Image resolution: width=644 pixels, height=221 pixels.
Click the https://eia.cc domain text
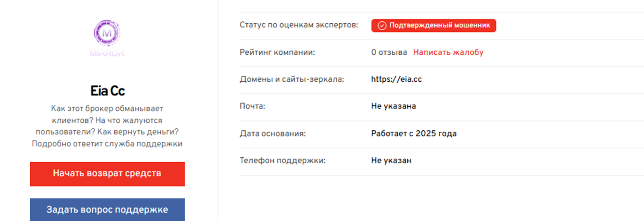[x=396, y=79]
